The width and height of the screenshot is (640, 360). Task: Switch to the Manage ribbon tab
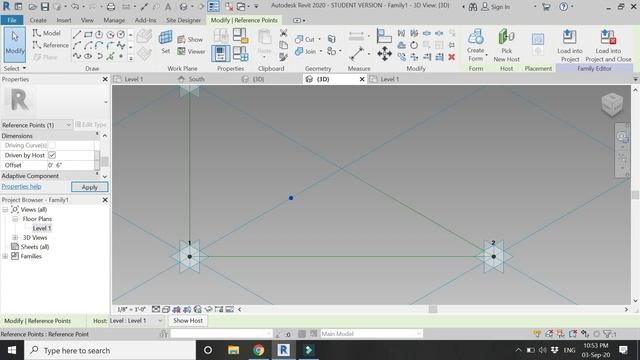114,20
